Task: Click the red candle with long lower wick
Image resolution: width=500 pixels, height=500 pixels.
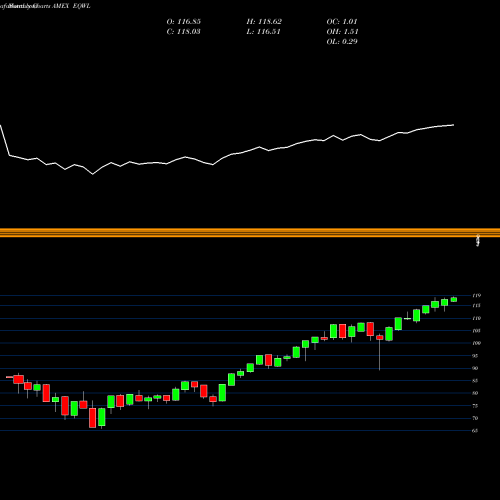Action: point(380,338)
